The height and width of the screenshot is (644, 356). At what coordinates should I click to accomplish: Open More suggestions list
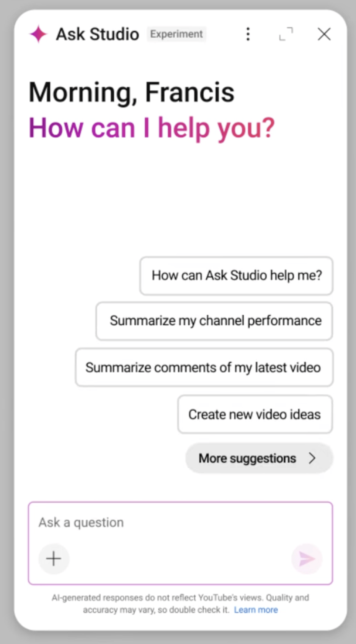click(248, 458)
